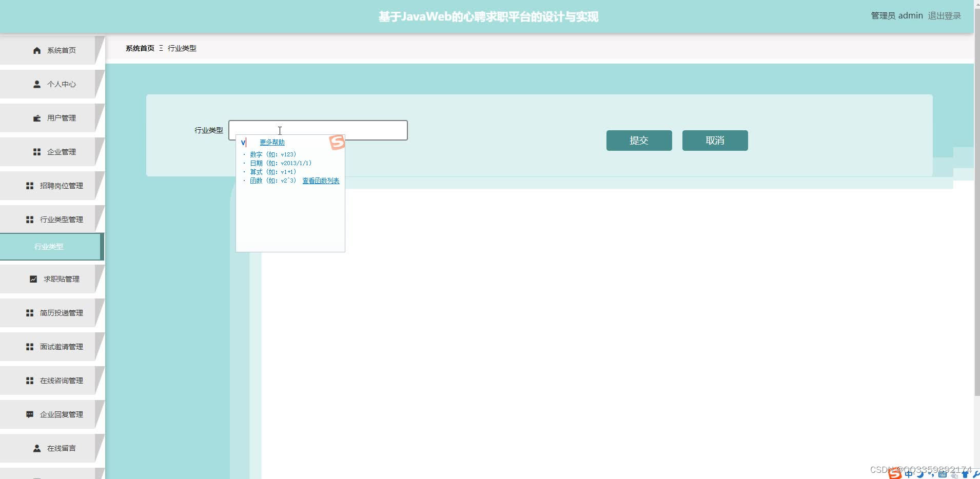Toggle the 中 Chinese mode indicator in IME bar
The image size is (980, 479).
(909, 474)
